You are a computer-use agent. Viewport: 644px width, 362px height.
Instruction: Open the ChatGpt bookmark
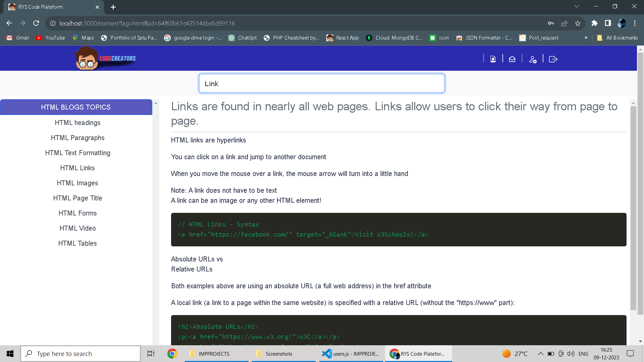(243, 38)
